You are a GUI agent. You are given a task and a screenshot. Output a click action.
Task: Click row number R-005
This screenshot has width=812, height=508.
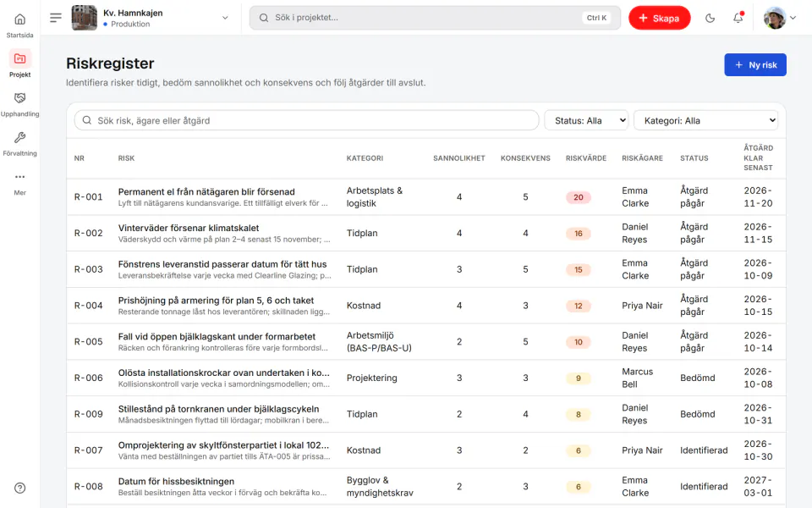89,342
